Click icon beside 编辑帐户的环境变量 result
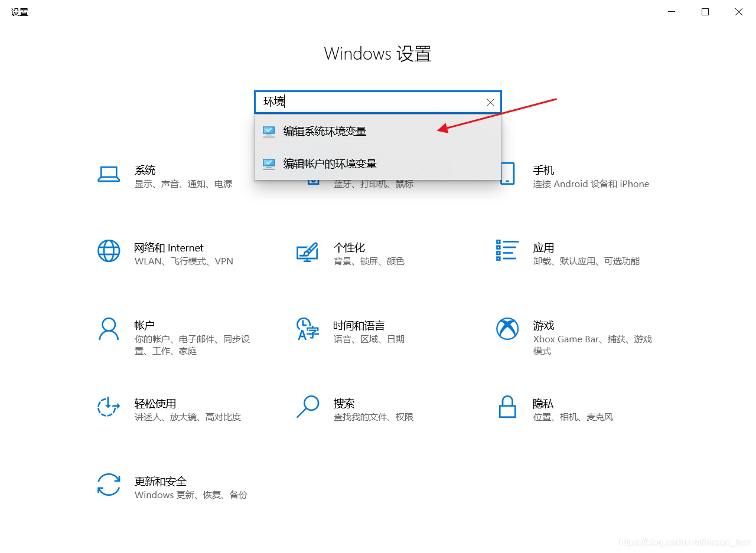Viewport: 756px width, 553px height. point(269,163)
